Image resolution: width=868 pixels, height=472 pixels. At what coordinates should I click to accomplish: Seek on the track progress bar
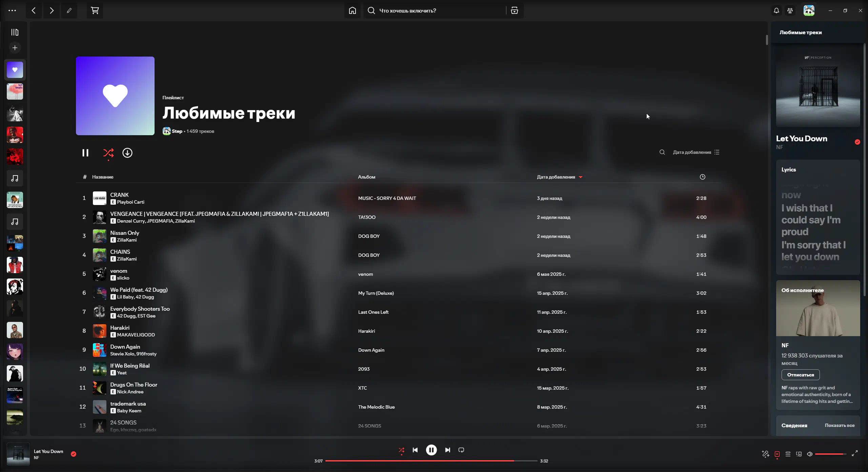(431, 461)
